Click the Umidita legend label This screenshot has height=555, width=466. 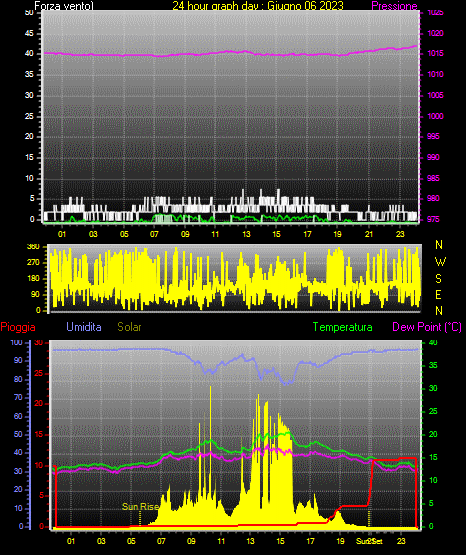pyautogui.click(x=84, y=327)
